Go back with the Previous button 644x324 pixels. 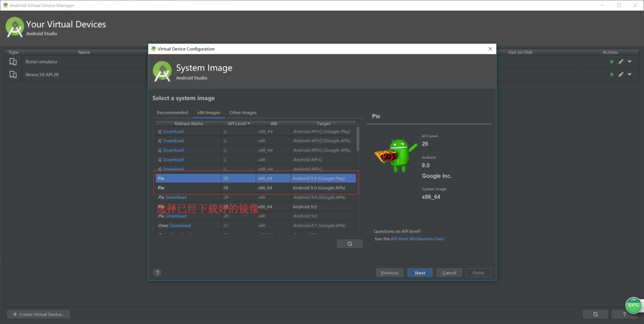coord(390,273)
